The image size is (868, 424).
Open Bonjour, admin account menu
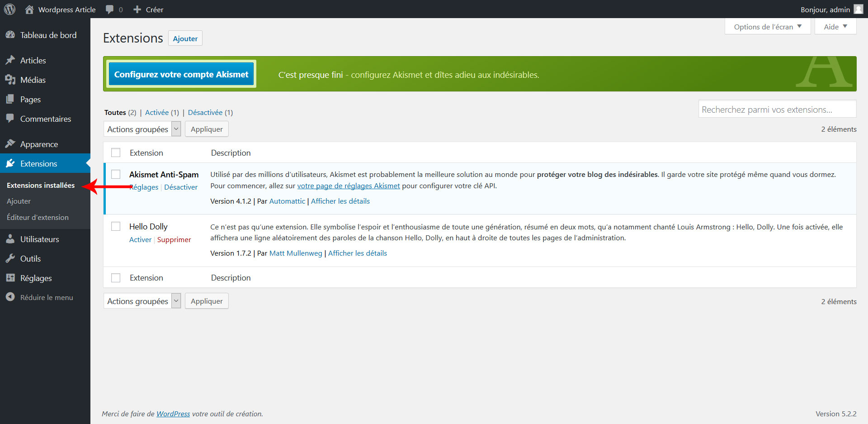832,10
